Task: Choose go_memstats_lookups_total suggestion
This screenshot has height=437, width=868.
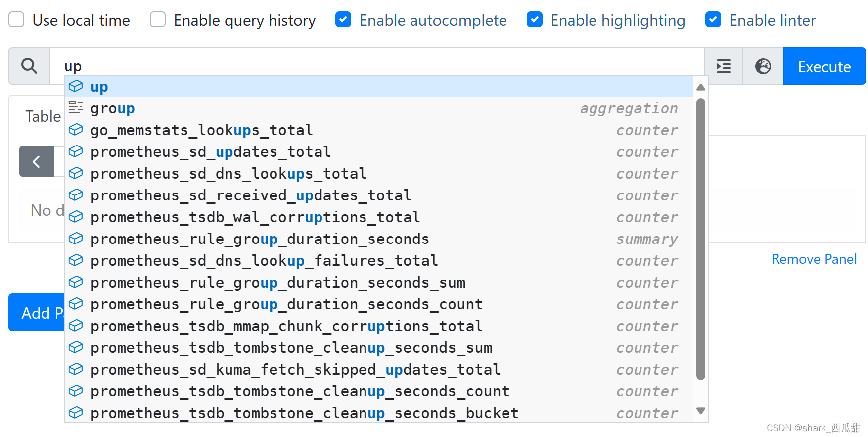Action: point(379,130)
